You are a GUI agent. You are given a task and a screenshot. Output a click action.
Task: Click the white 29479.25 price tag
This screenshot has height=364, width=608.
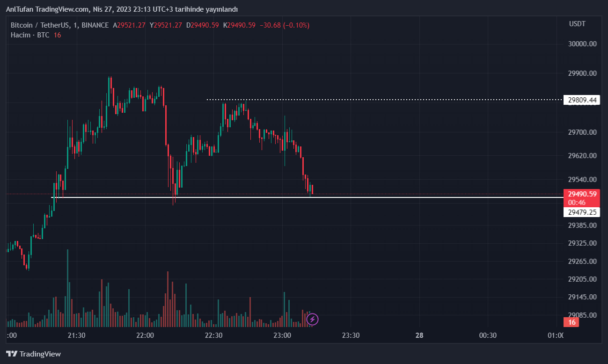(582, 212)
